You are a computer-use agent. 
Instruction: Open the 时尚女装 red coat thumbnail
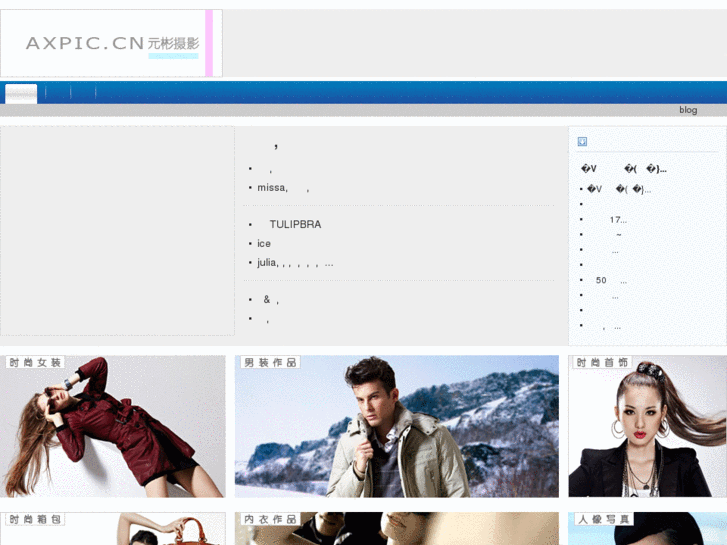(x=113, y=426)
